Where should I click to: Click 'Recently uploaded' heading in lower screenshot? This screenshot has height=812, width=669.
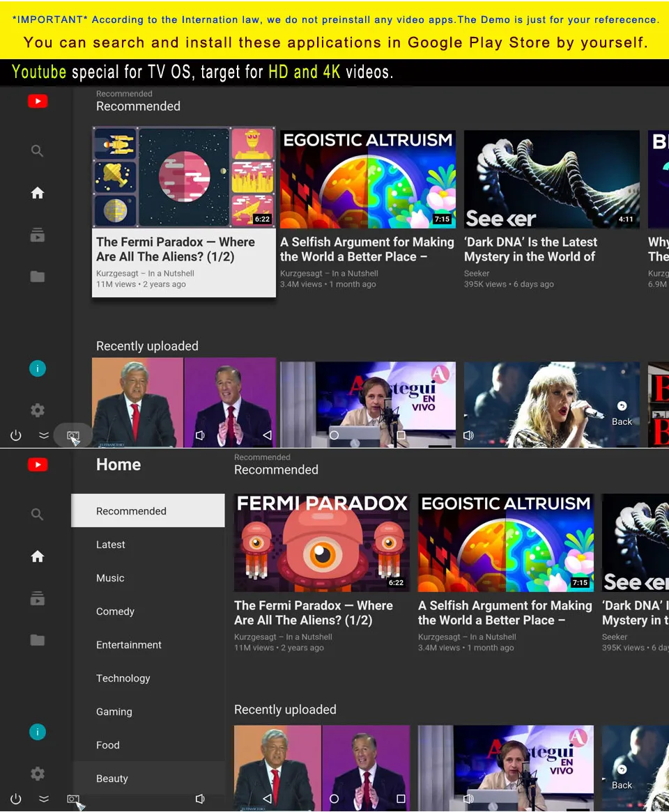[x=285, y=710]
